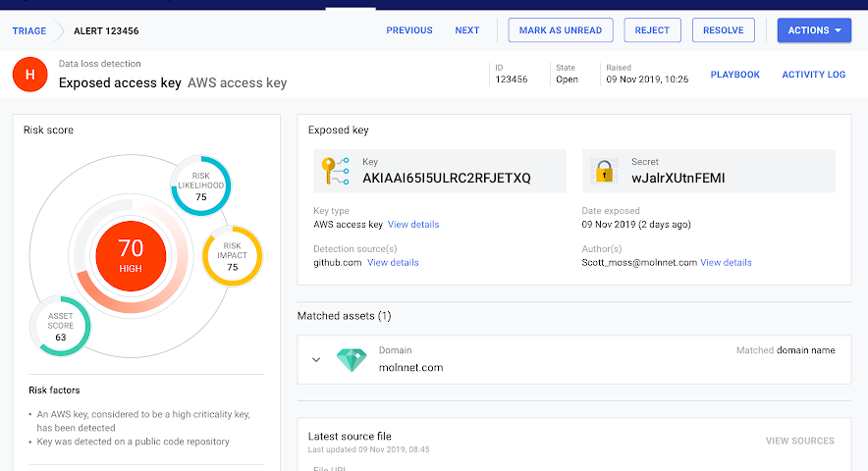Image resolution: width=868 pixels, height=471 pixels.
Task: Click the Risk Impact 75 gauge
Action: (232, 256)
